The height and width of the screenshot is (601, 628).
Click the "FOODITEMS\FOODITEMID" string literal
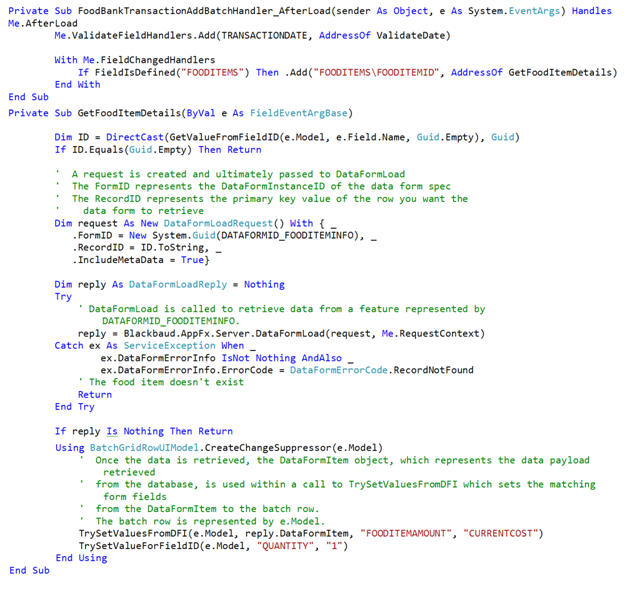click(x=376, y=72)
